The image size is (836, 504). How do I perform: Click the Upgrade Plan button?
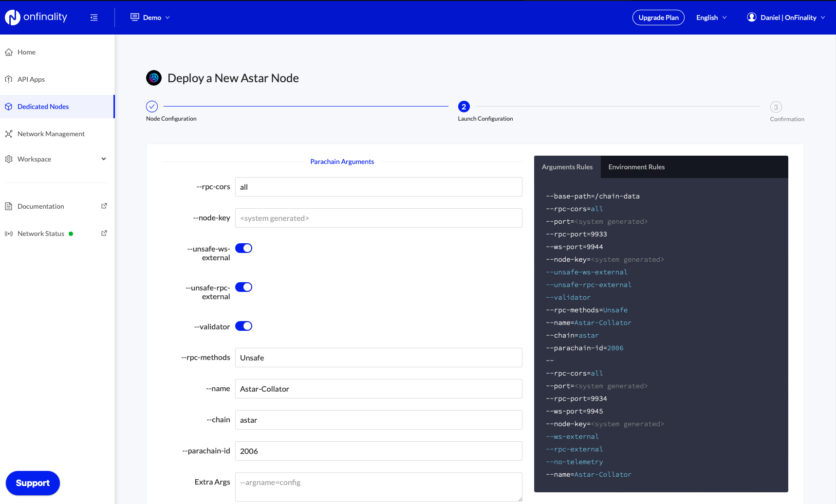pyautogui.click(x=658, y=18)
